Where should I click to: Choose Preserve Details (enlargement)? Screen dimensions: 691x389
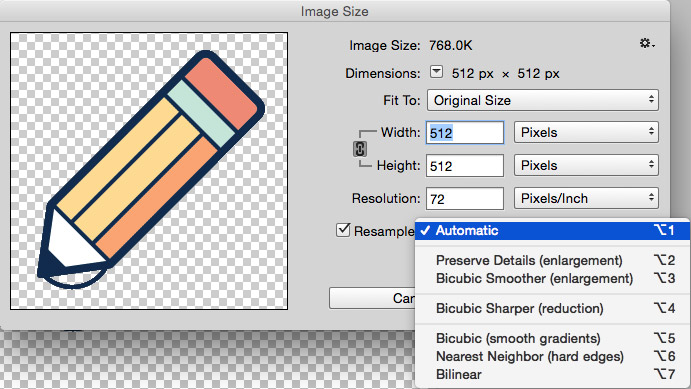point(552,260)
